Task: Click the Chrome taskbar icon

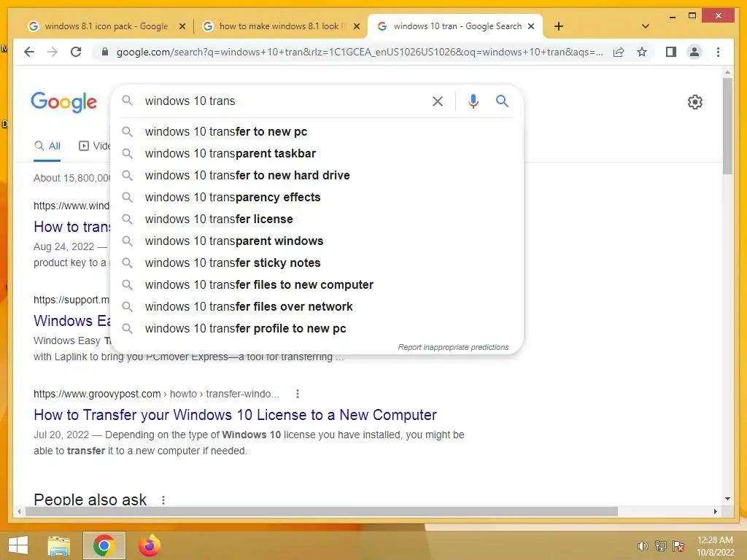Action: pos(104,545)
